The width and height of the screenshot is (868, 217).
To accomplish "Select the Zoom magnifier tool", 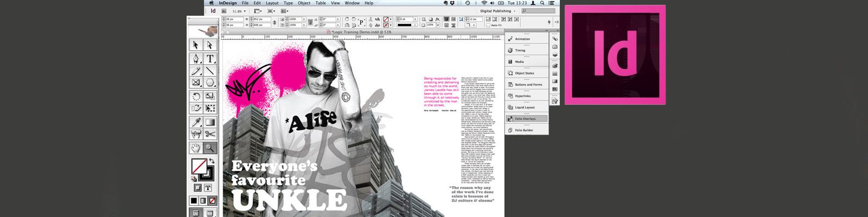I will (x=209, y=148).
